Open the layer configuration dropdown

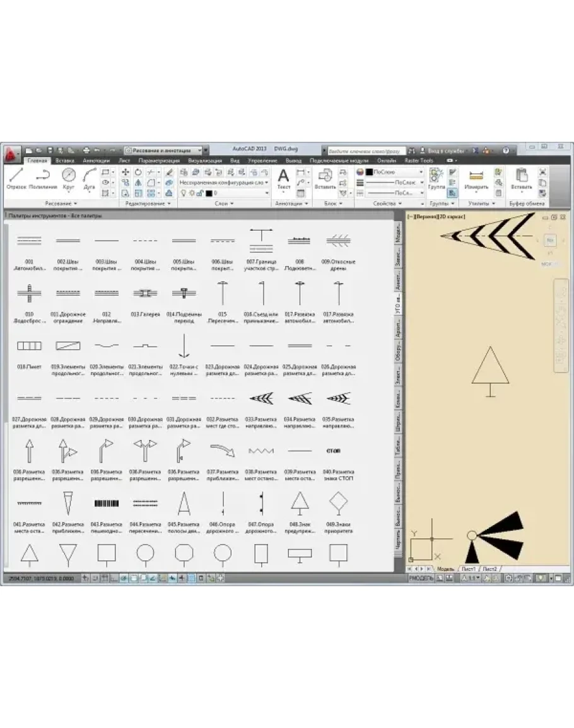[224, 182]
